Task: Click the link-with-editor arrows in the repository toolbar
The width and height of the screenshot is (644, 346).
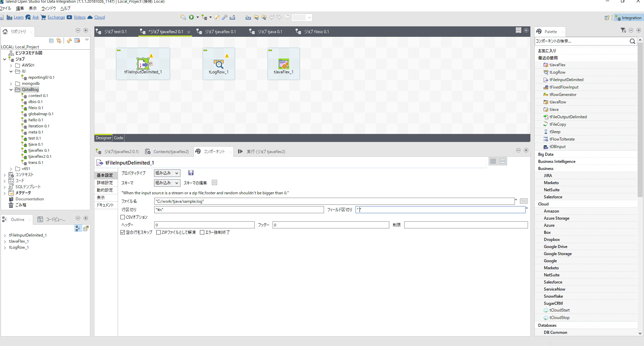Action: 59,41
